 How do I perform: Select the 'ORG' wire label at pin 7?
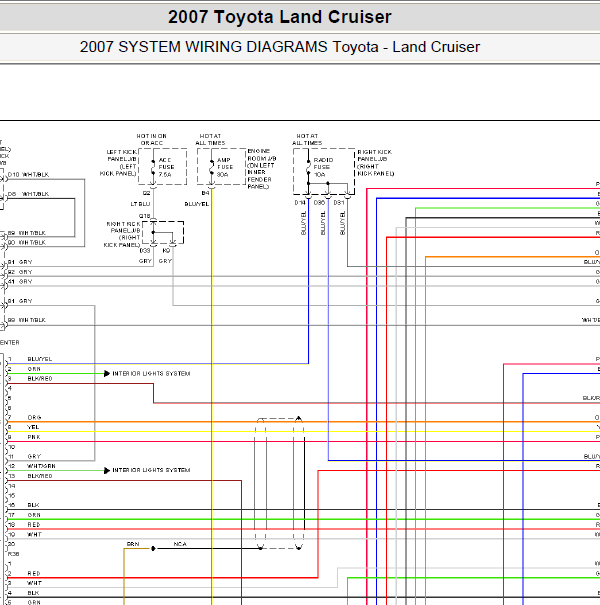coord(34,417)
